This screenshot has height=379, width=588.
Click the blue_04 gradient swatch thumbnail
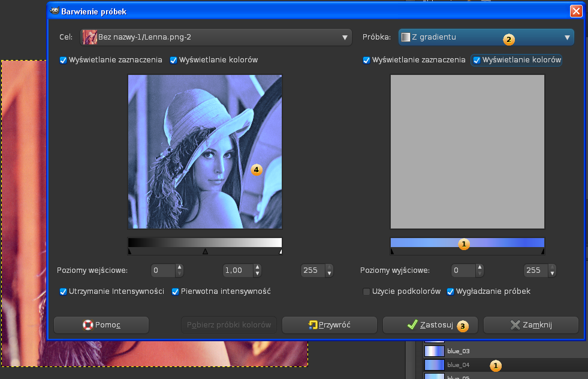click(434, 365)
